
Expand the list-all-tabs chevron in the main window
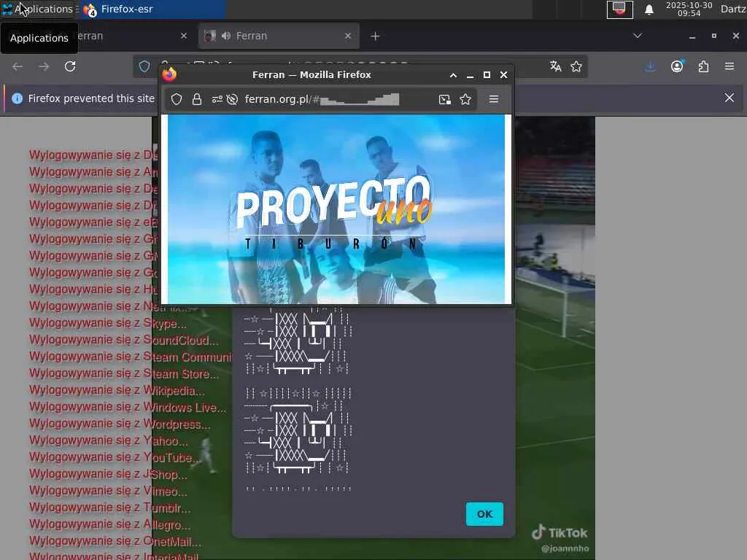pyautogui.click(x=638, y=36)
